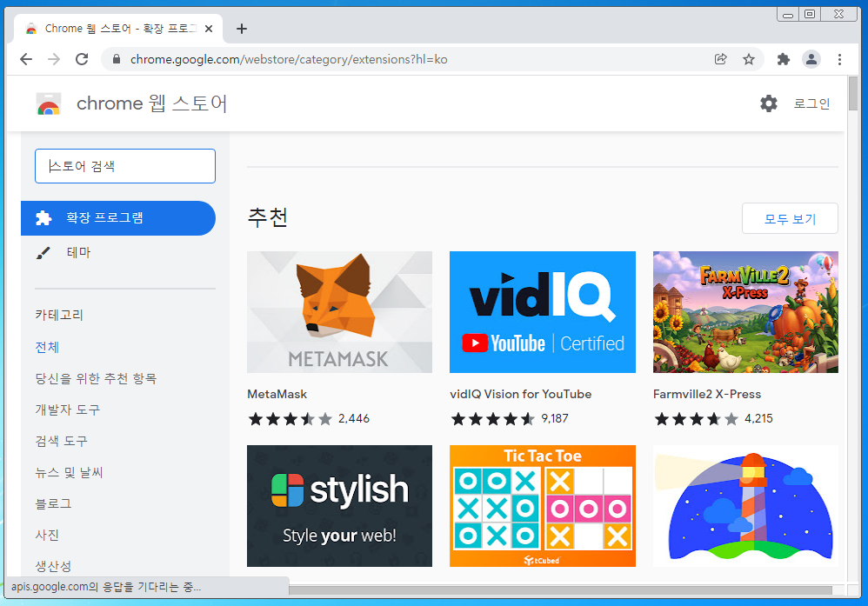868x606 pixels.
Task: Click the Chrome web store logo
Action: (48, 103)
